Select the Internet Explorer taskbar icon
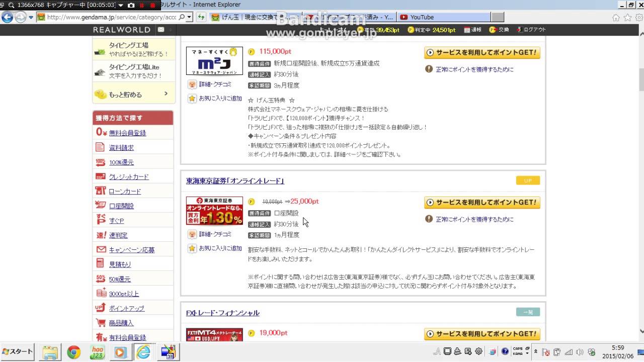Screen dimensions: 644x362 point(143,352)
